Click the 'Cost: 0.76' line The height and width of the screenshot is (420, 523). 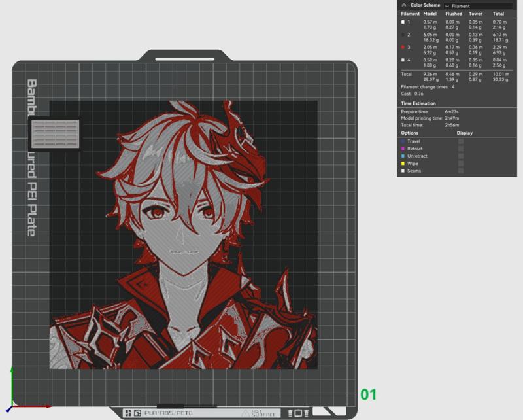tap(412, 94)
